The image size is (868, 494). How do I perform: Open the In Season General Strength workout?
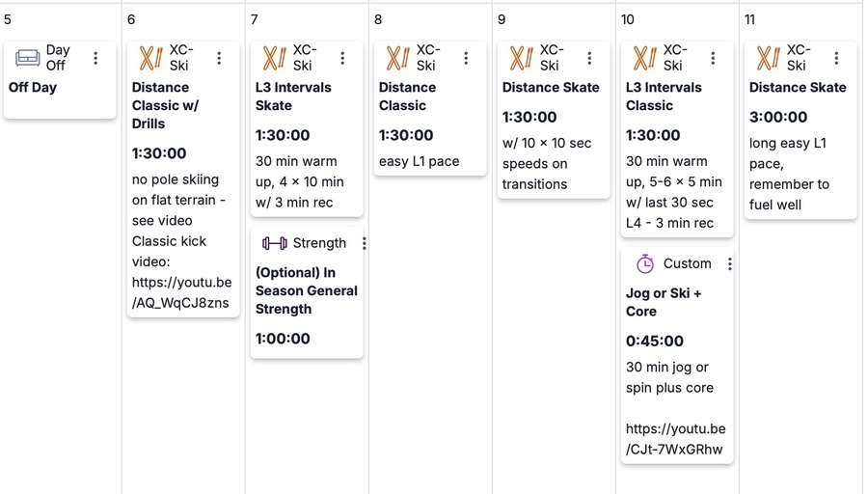(x=306, y=290)
